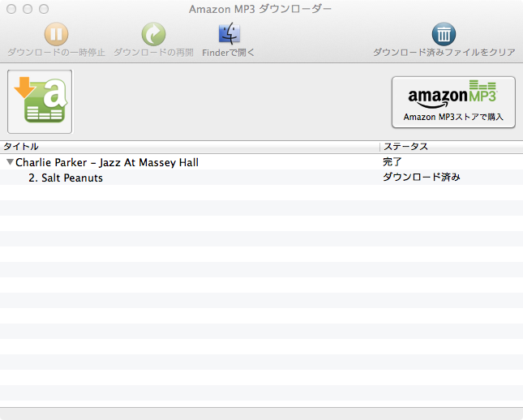
Task: Click the ダウンロード済み status text
Action: click(x=422, y=177)
